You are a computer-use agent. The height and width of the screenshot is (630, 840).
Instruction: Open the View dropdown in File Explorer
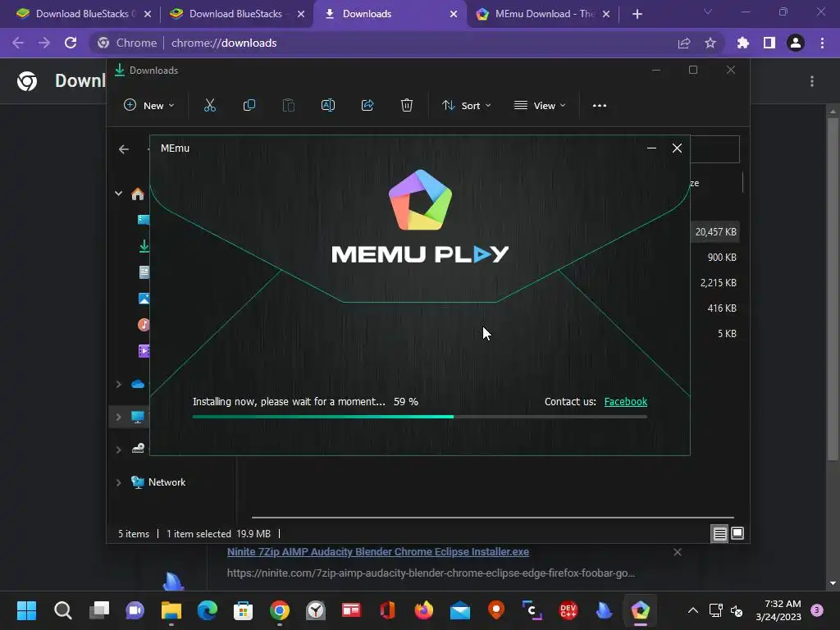point(540,106)
